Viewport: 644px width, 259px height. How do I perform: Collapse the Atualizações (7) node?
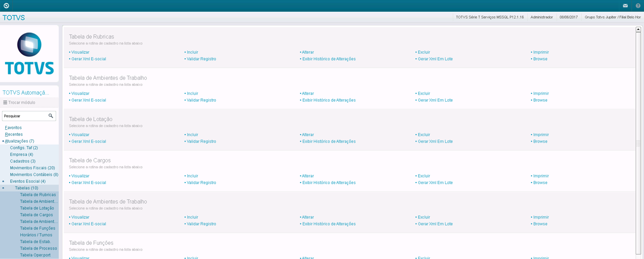[x=3, y=141]
